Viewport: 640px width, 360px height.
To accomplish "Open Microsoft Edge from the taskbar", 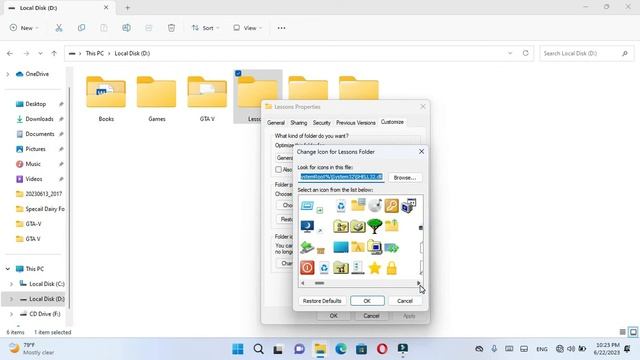I will 341,349.
